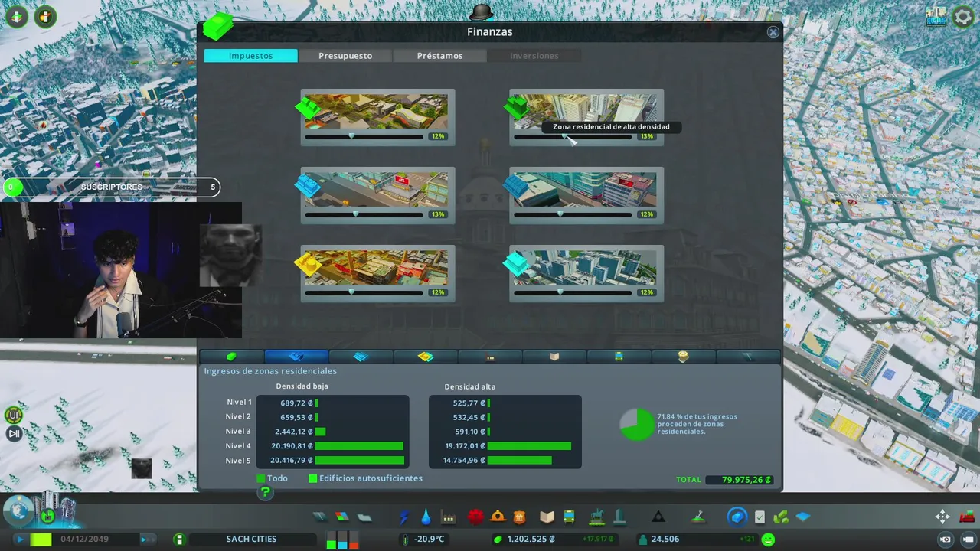Adjust low density residential tax slider

tap(364, 136)
